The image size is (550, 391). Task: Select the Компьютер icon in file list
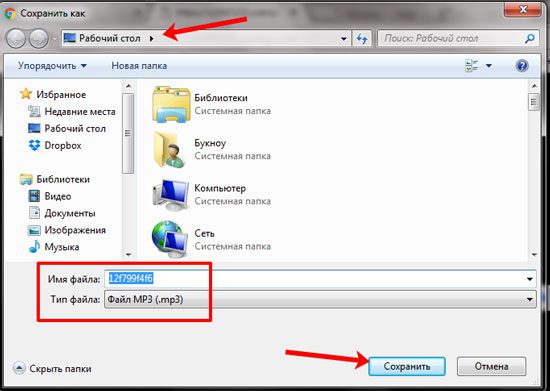click(171, 195)
